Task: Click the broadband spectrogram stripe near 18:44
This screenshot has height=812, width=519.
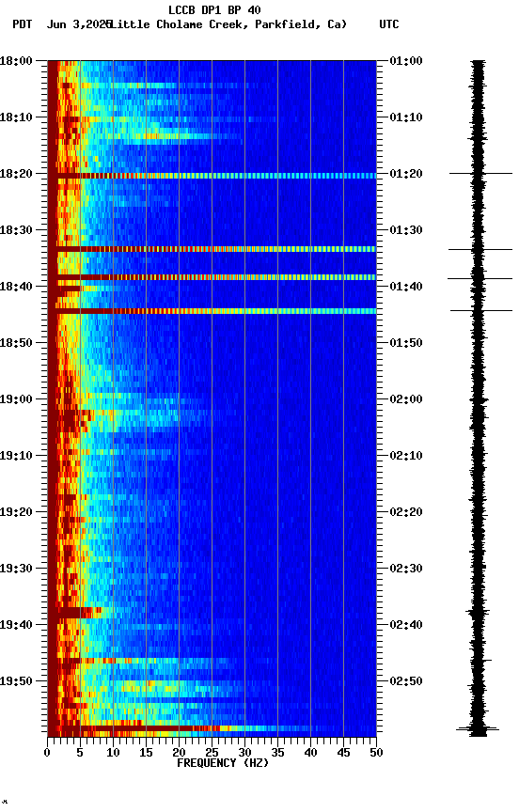Action: 212,311
